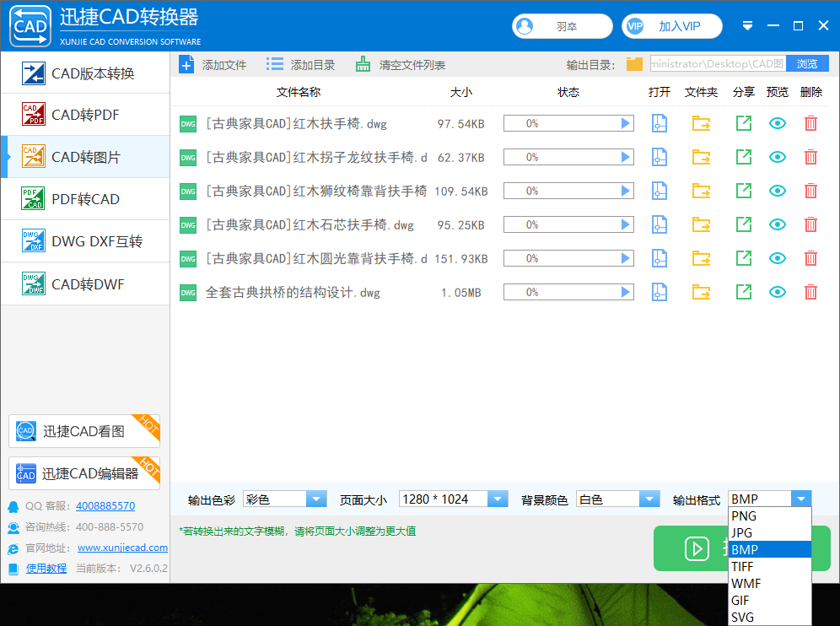Image resolution: width=840 pixels, height=626 pixels.
Task: Preview eye icon for 红木狮纹椅靠背扶手椅
Action: pyautogui.click(x=778, y=191)
